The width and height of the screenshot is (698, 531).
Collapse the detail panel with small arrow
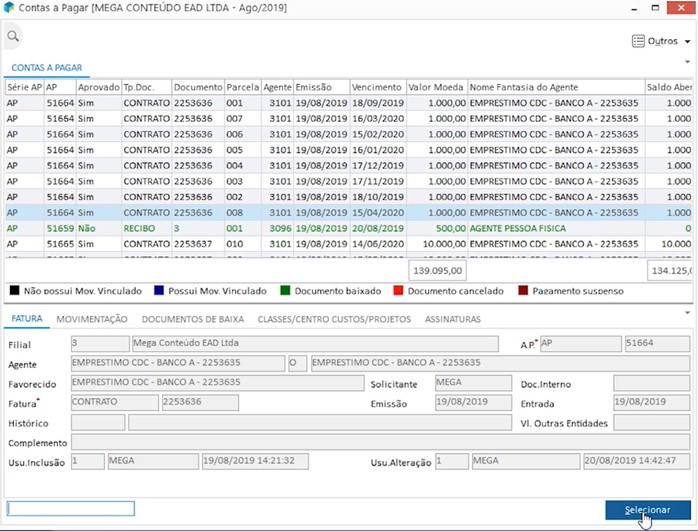pyautogui.click(x=685, y=312)
